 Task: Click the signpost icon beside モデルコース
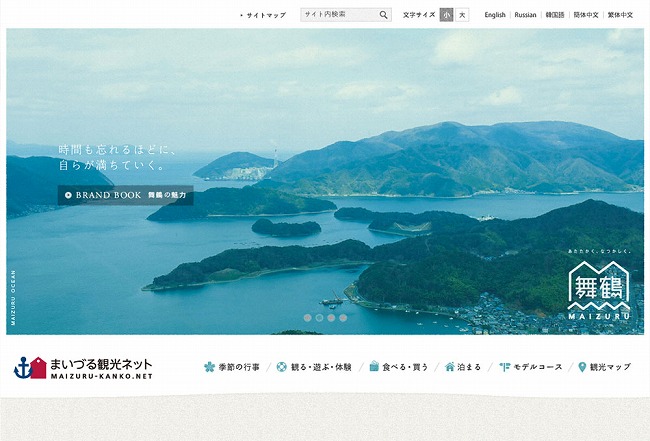504,367
